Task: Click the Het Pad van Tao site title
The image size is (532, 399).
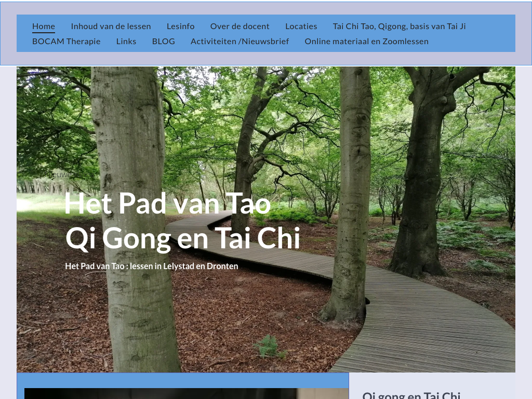Action: (x=167, y=203)
